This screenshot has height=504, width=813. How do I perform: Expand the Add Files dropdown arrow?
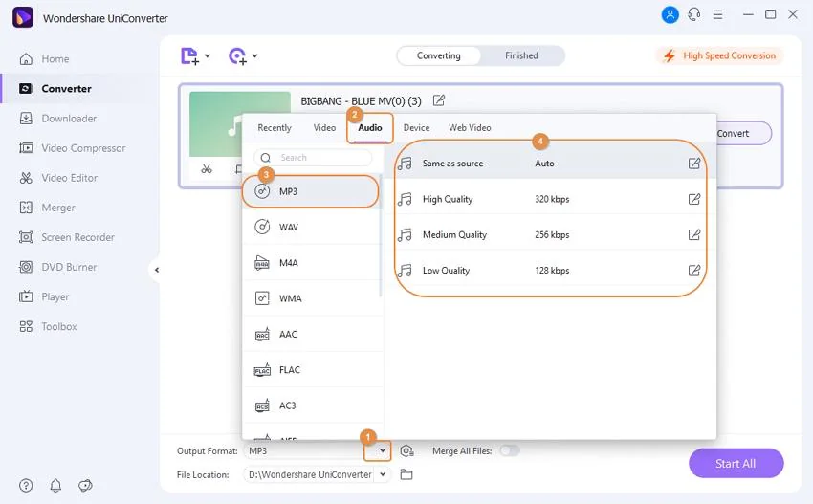208,55
